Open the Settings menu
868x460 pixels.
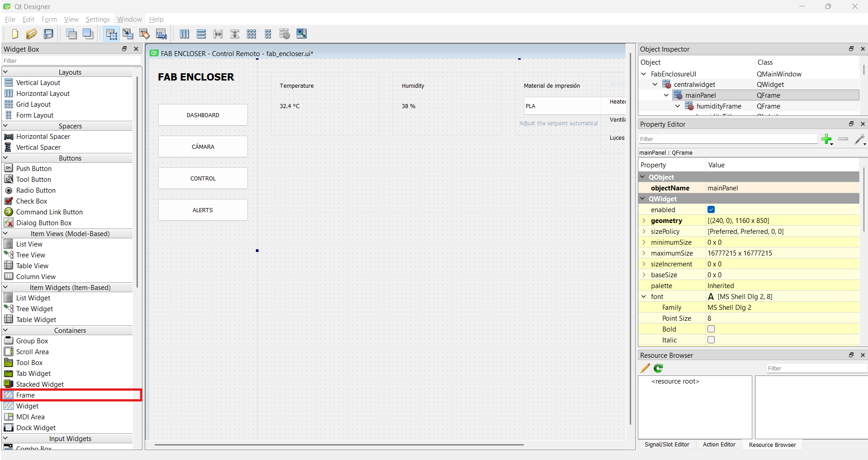[98, 19]
